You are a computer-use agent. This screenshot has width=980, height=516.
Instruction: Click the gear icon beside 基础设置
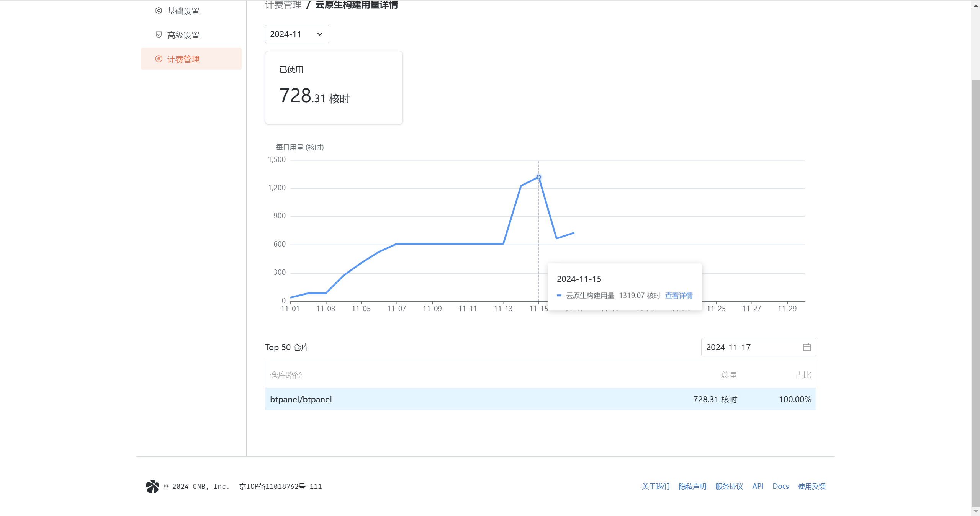tap(159, 11)
